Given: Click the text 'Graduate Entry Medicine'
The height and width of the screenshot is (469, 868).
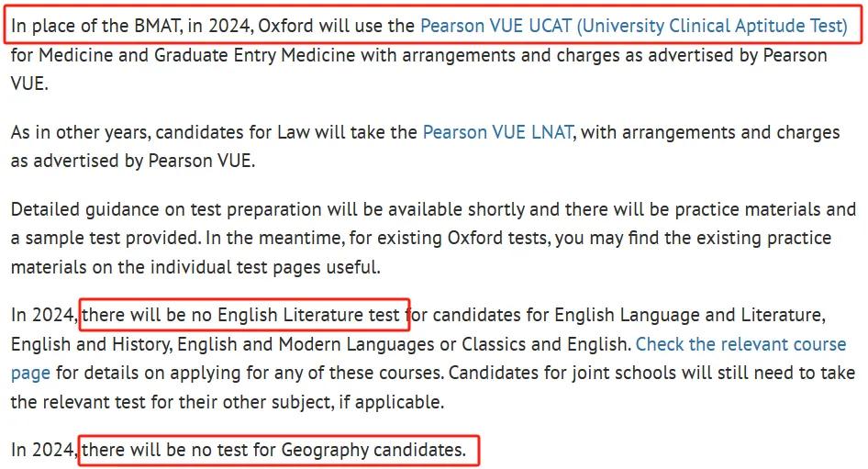Looking at the screenshot, I should click(255, 55).
